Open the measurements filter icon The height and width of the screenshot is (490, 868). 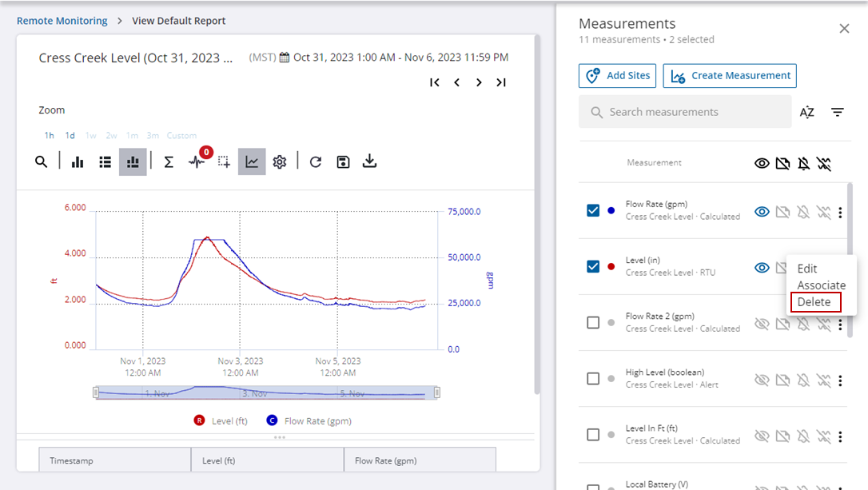(x=838, y=113)
